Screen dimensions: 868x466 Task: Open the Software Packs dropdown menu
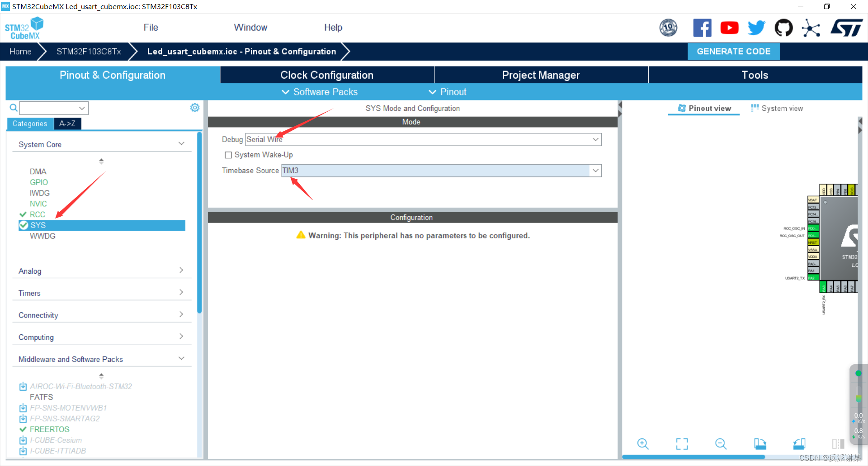(320, 92)
